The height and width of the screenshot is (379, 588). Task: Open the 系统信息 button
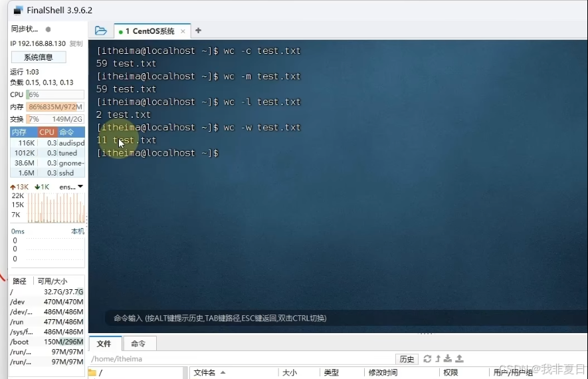pos(39,57)
